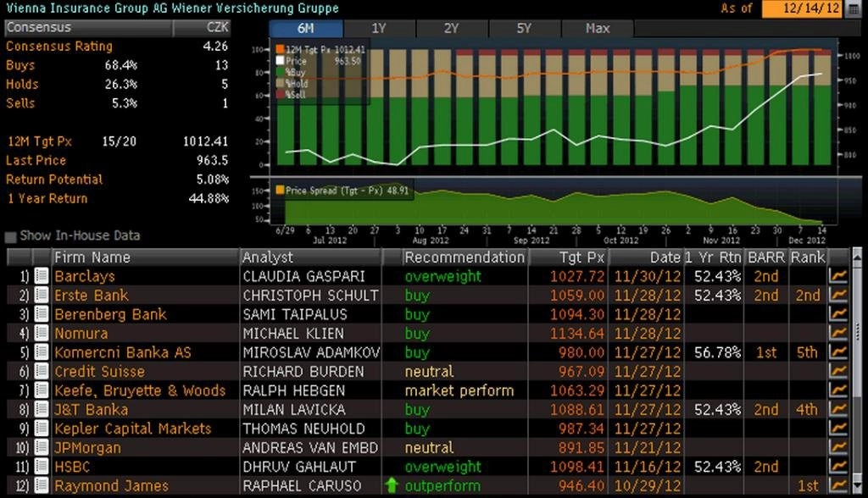Click the 12M Tgt Px label in Consensus panel
The width and height of the screenshot is (868, 498).
[39, 141]
